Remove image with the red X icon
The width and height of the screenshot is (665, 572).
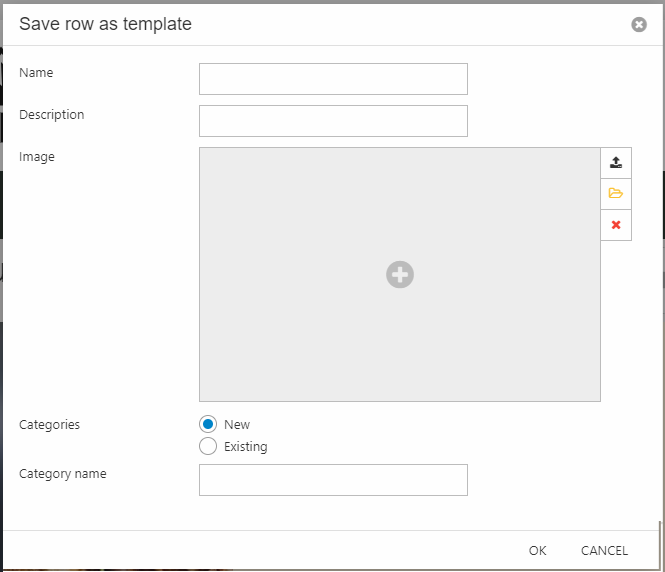coord(616,225)
